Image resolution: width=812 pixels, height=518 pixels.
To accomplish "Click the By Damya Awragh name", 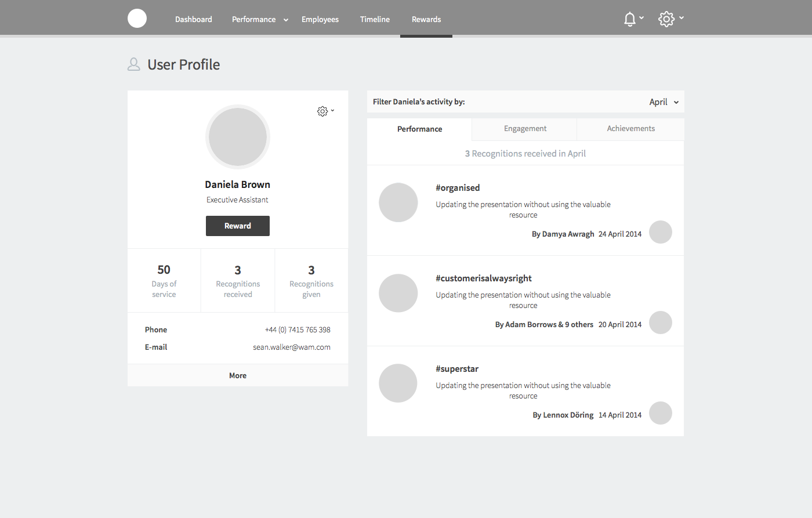I will tap(563, 234).
